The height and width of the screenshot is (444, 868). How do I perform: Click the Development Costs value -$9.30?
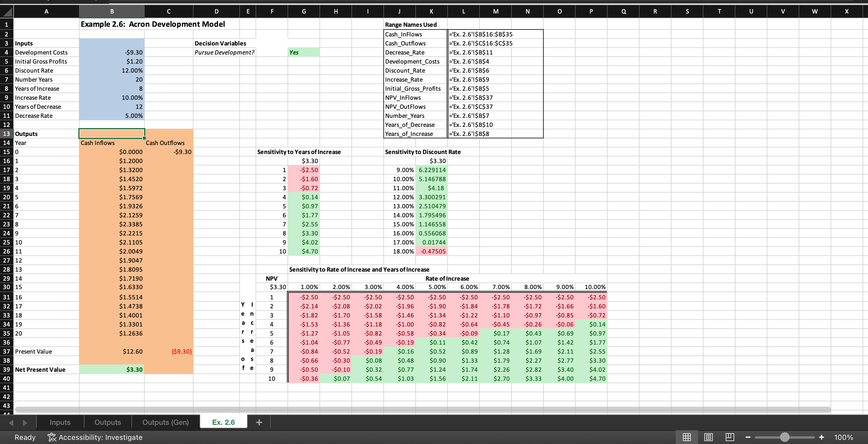[x=112, y=52]
